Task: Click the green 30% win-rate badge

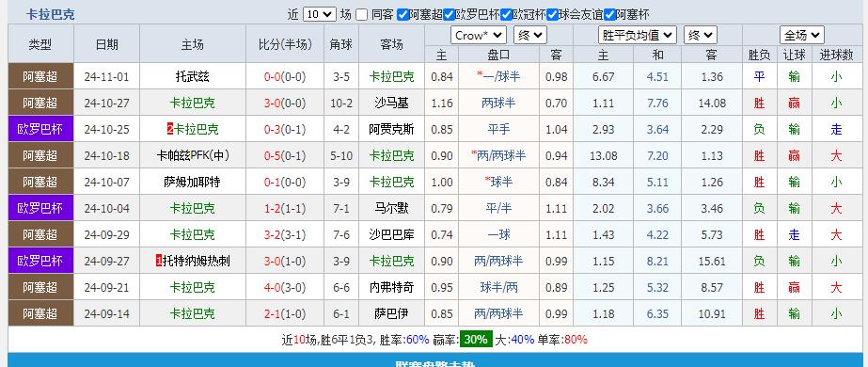Action: pyautogui.click(x=476, y=340)
